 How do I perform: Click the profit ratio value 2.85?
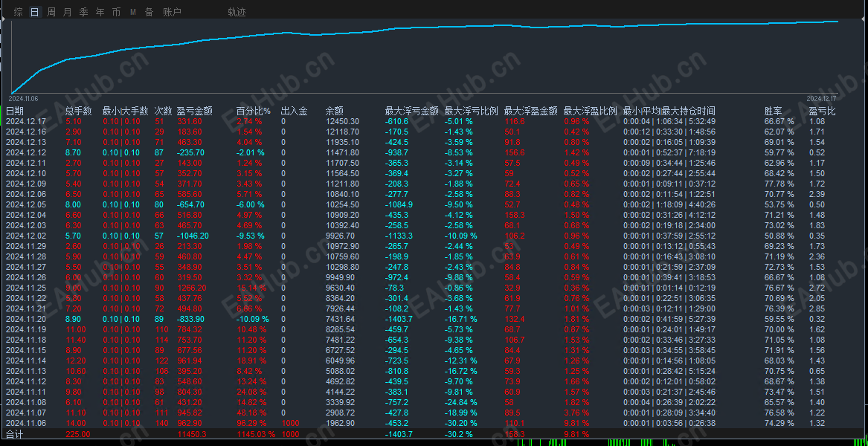(817, 308)
